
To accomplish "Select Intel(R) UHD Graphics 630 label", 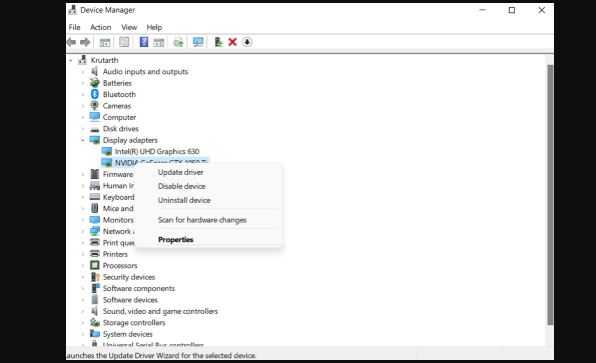I will pos(157,151).
